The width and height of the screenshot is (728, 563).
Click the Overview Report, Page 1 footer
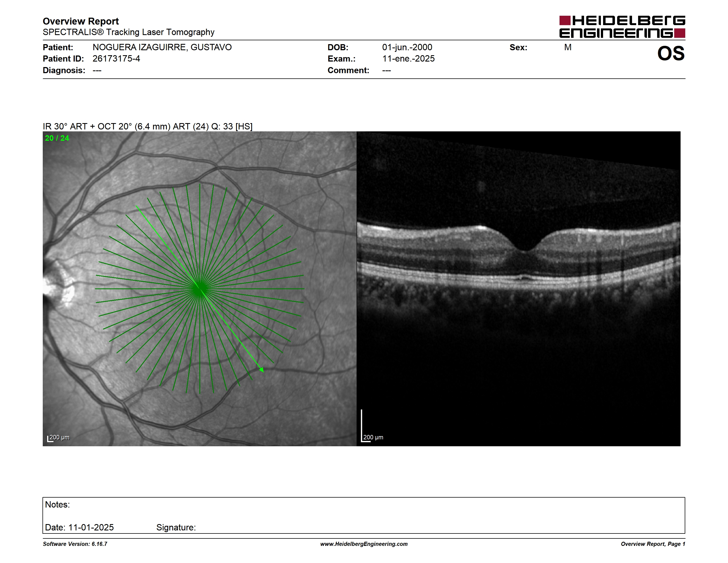(x=653, y=544)
